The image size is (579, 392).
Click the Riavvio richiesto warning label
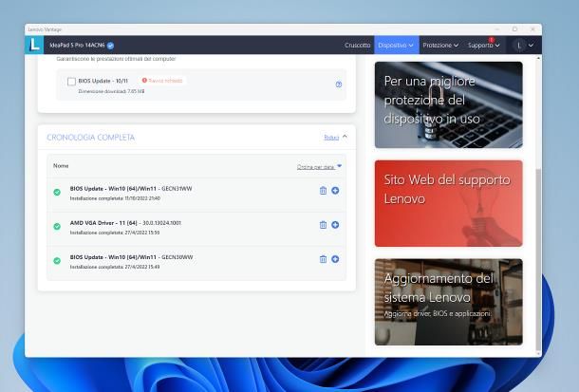coord(162,81)
